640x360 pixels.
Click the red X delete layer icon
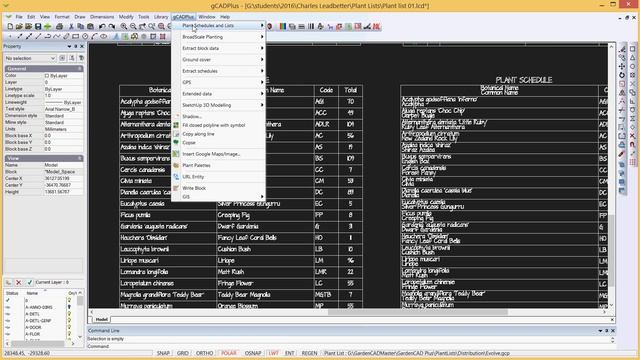pos(18,282)
